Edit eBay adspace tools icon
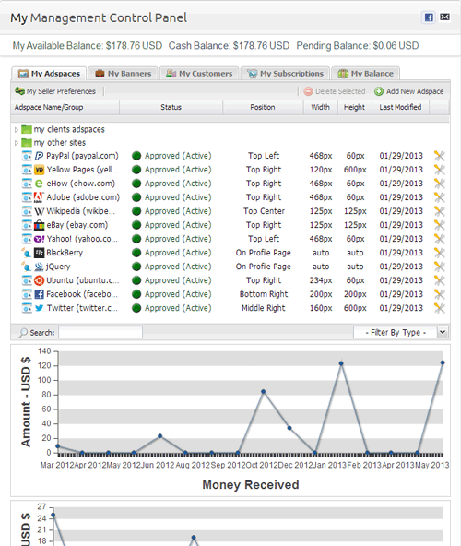Viewport: 461px width, 546px height. coord(439,225)
